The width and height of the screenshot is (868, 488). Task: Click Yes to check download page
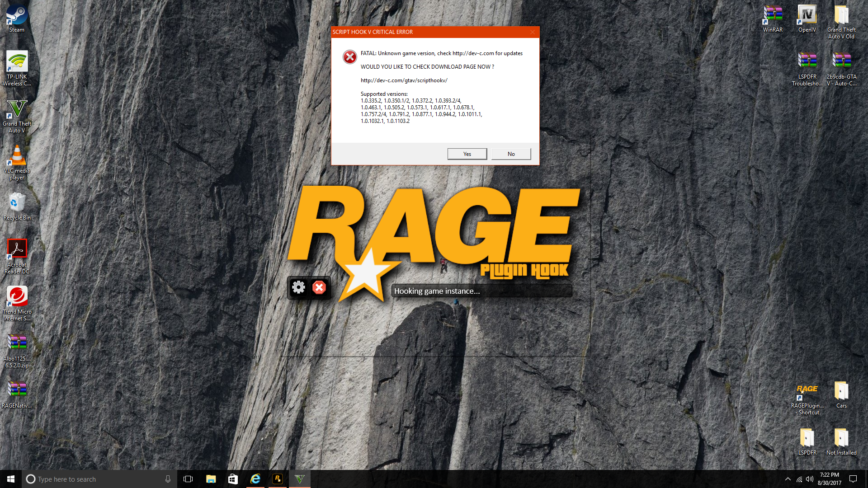pyautogui.click(x=467, y=154)
